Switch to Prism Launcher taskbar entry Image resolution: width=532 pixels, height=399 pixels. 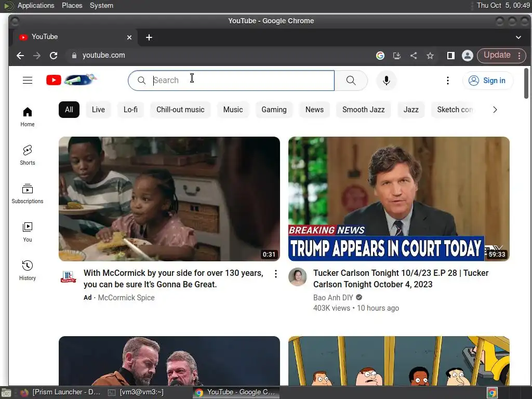(61, 392)
